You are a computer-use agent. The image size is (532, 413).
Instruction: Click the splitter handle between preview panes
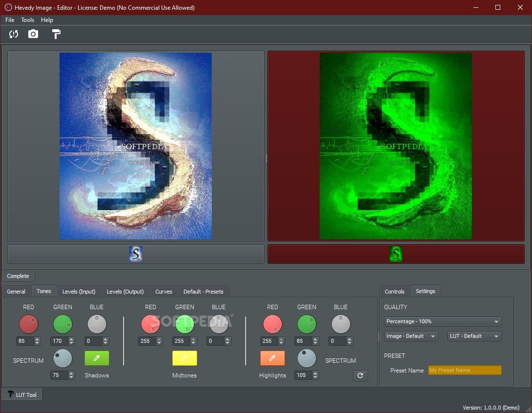(266, 158)
